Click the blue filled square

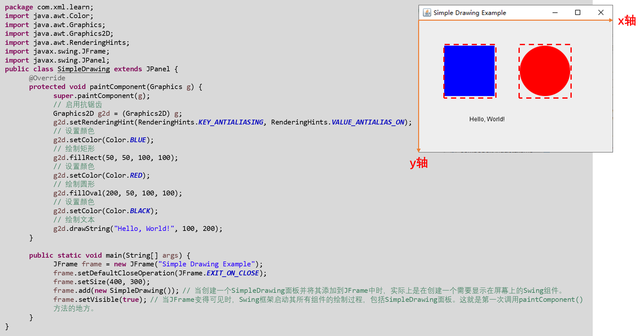(469, 71)
